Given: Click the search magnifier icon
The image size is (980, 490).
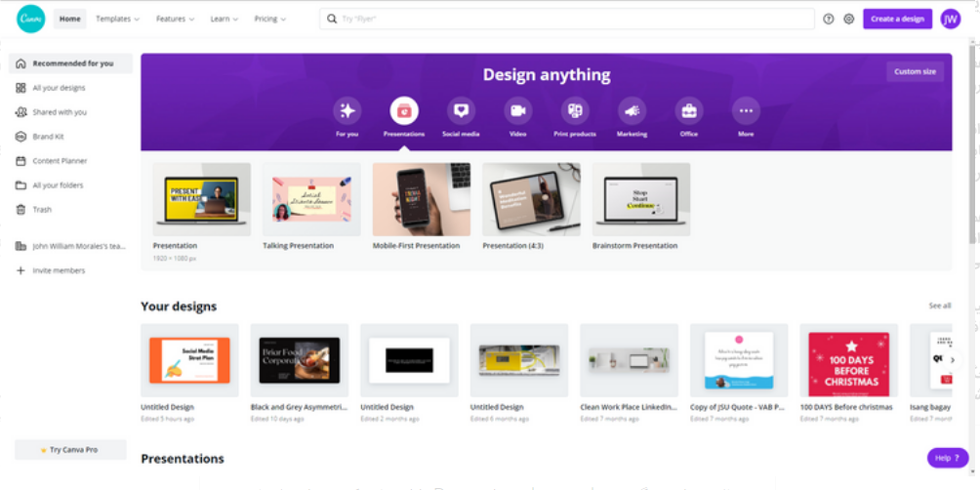Looking at the screenshot, I should click(332, 19).
